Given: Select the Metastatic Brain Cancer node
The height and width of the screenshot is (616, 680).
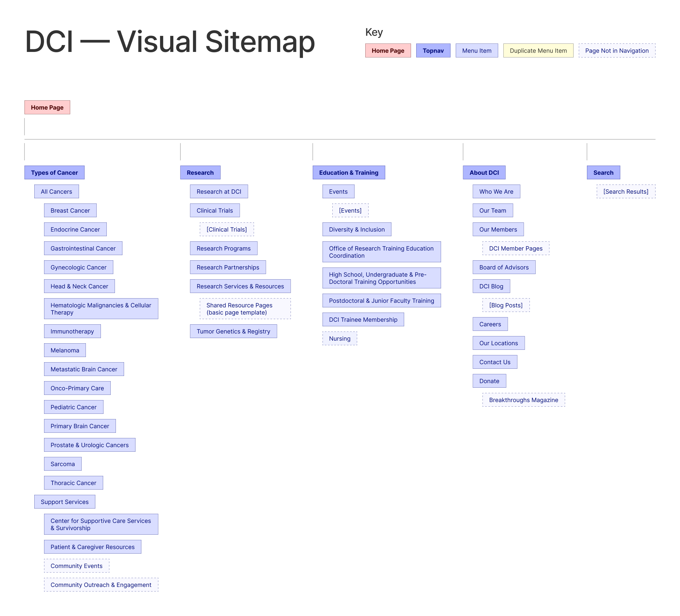Looking at the screenshot, I should click(x=84, y=369).
